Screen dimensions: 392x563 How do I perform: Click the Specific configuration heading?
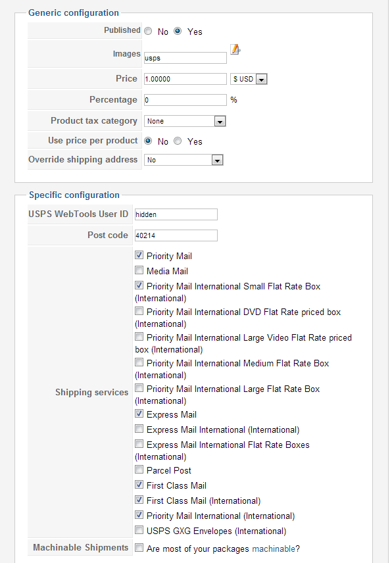pyautogui.click(x=74, y=195)
